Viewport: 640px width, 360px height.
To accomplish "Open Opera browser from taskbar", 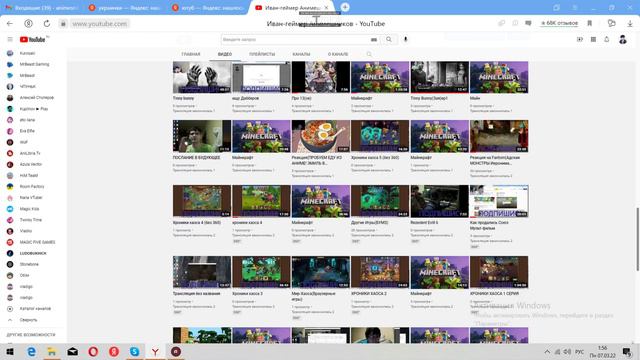I will [x=93, y=351].
